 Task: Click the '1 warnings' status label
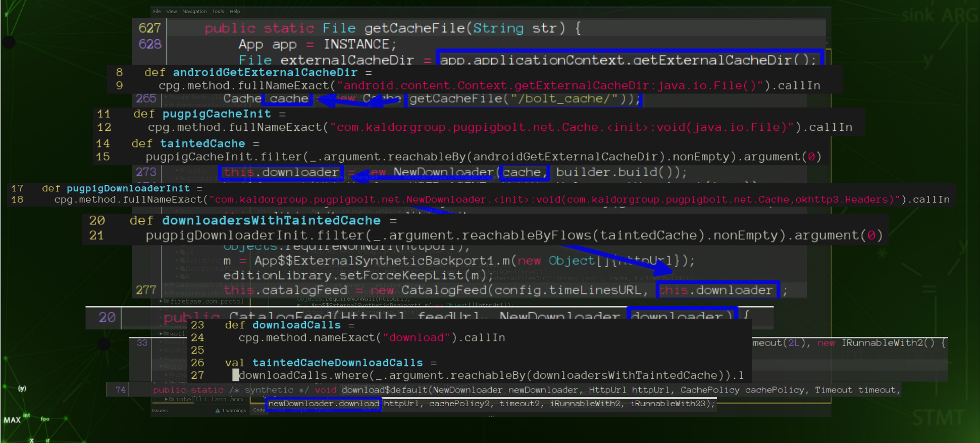(x=234, y=411)
